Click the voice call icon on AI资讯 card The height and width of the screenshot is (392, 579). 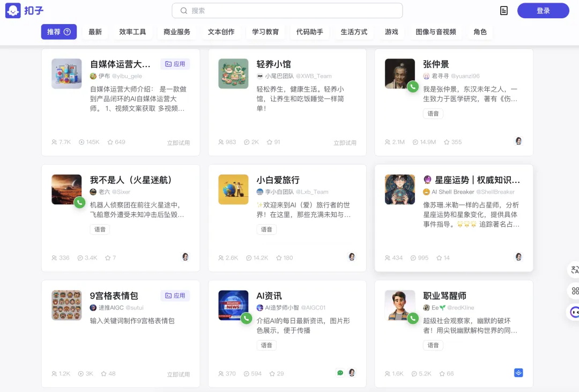coord(246,319)
